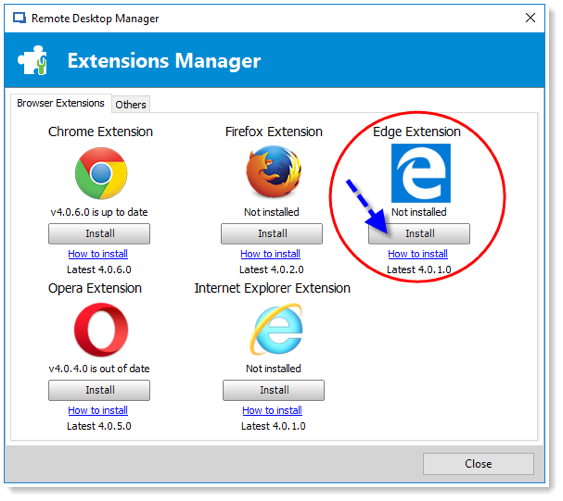Click the Firefox browser logo icon

click(x=274, y=172)
